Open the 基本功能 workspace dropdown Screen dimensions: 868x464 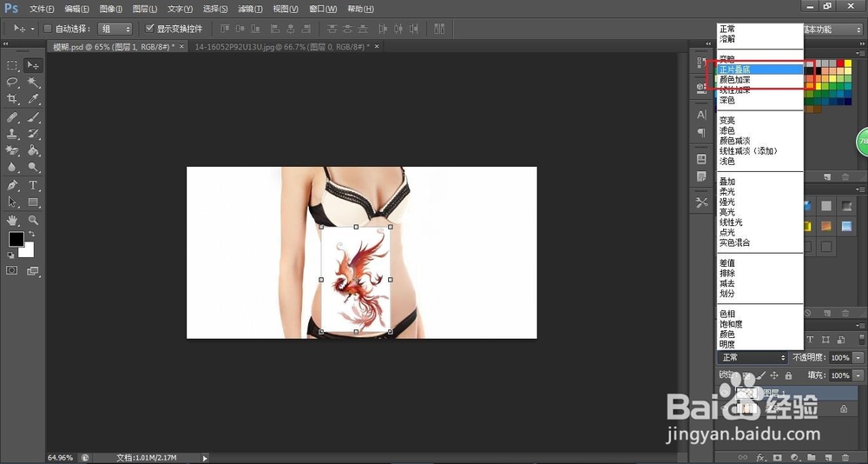click(833, 30)
